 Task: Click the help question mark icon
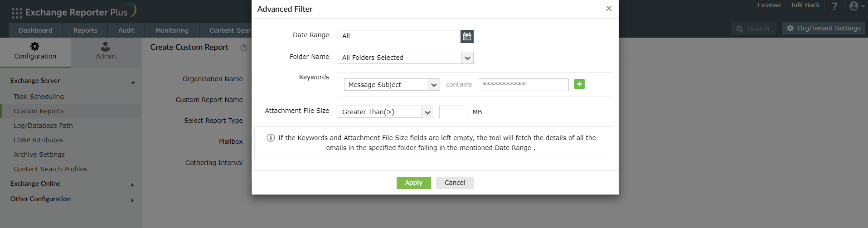[x=834, y=6]
